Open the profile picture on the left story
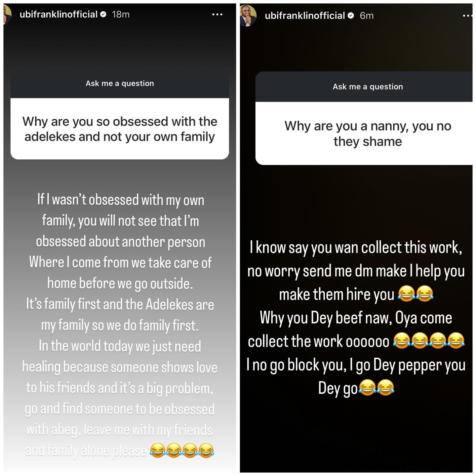Viewport: 476px width, 476px height. (x=7, y=15)
